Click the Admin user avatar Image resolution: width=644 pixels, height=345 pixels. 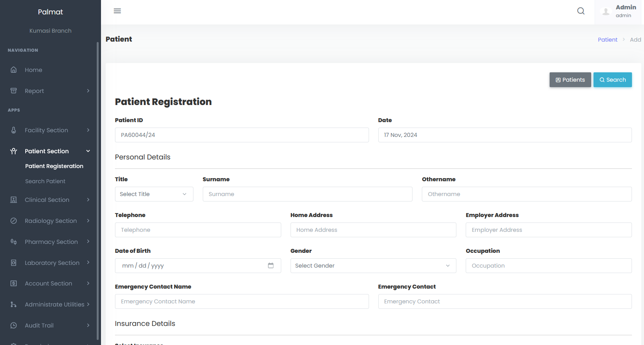click(606, 12)
